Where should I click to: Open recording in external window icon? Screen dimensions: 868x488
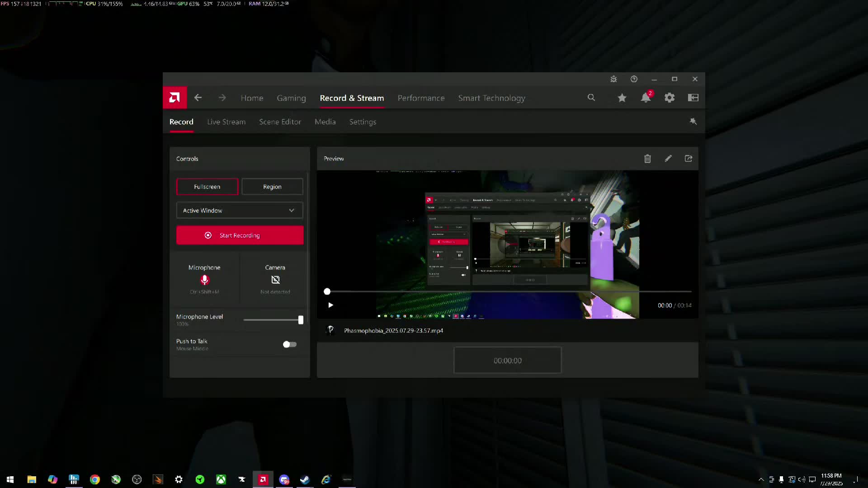pos(689,159)
